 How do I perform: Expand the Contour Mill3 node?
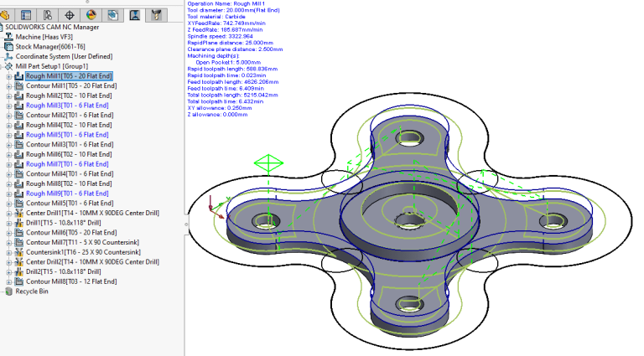point(9,145)
